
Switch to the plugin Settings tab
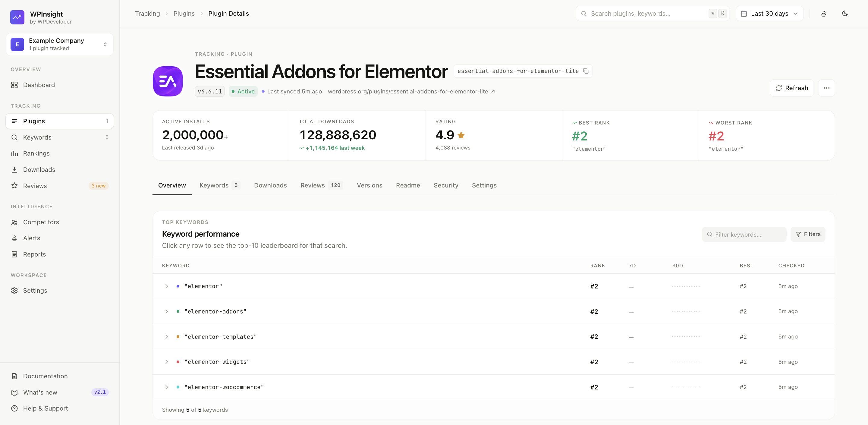click(x=484, y=185)
